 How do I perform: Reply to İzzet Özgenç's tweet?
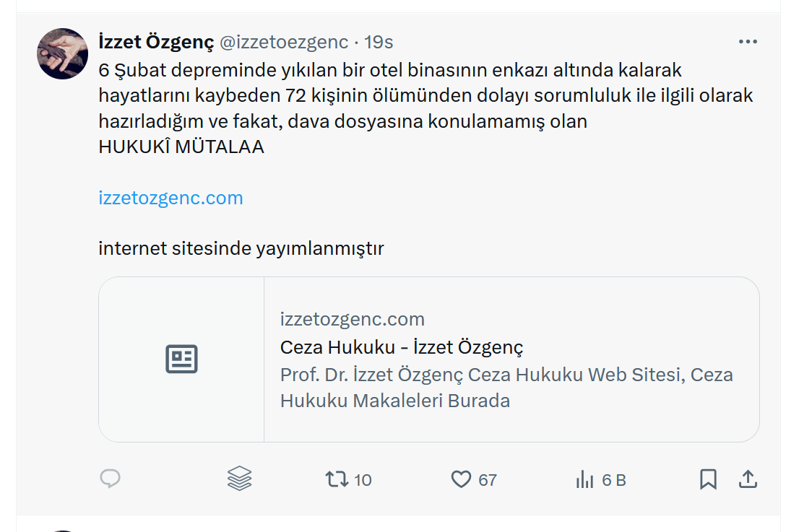tap(110, 479)
